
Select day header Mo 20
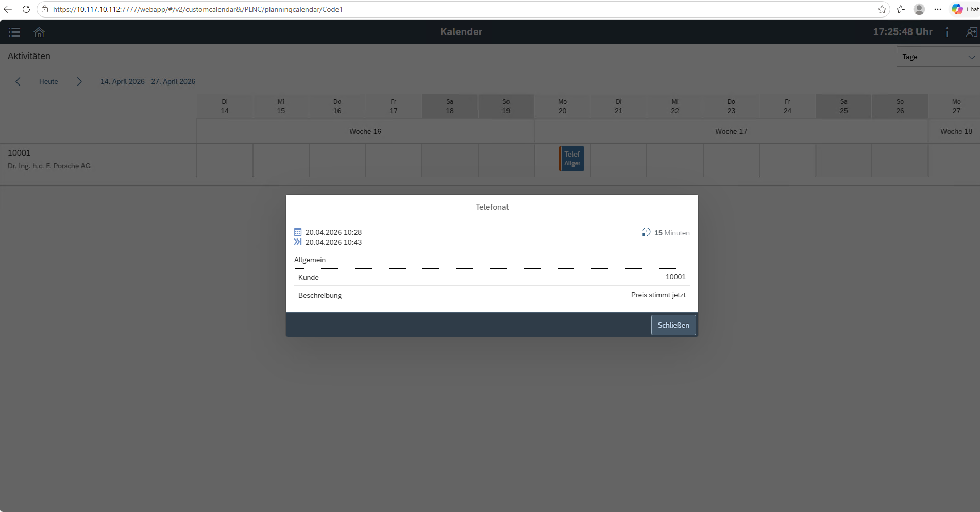pos(562,106)
